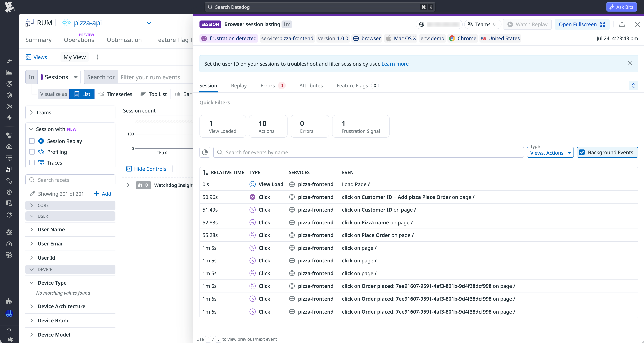Switch visualization to Timeseries
644x343 pixels.
(115, 94)
